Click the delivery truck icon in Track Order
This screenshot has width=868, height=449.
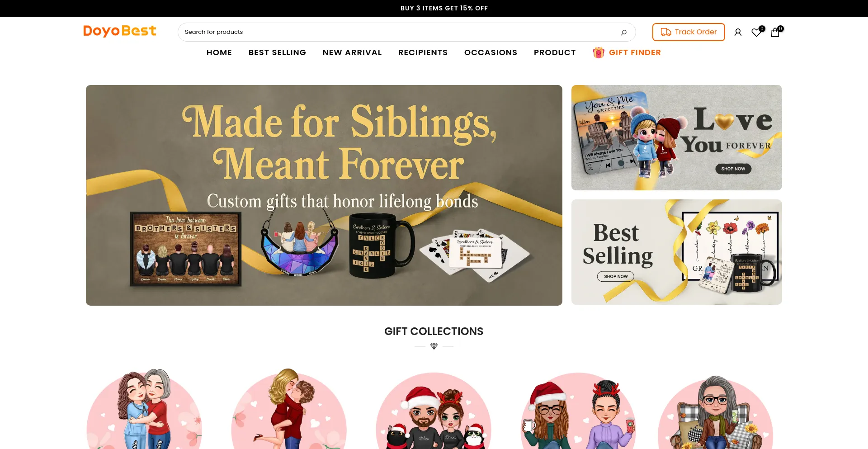tap(665, 32)
